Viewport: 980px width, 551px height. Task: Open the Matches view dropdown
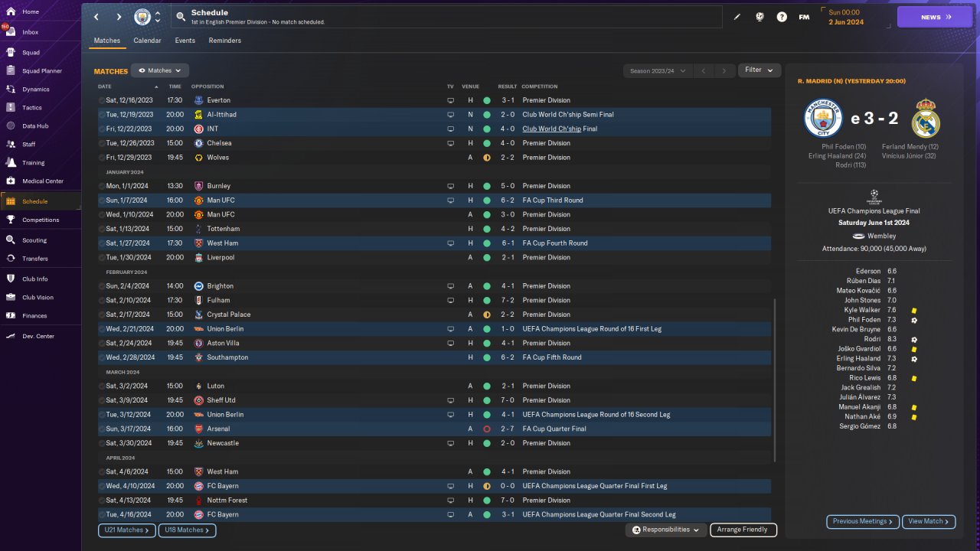point(160,70)
